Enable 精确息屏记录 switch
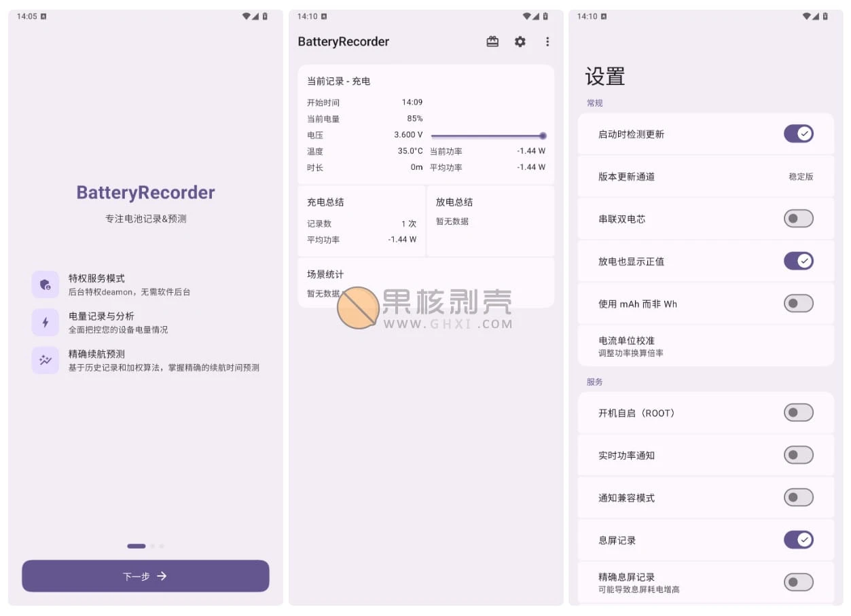The height and width of the screenshot is (616, 851). [799, 582]
